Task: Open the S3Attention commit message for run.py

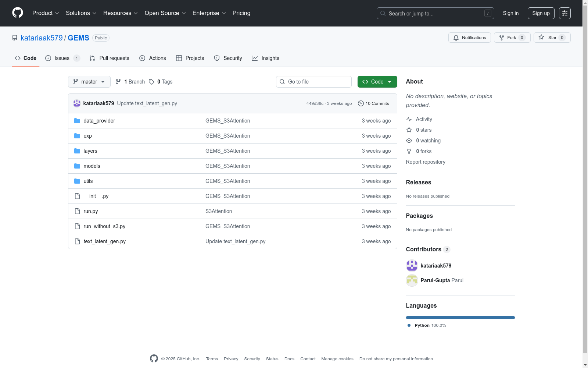Action: pyautogui.click(x=219, y=211)
